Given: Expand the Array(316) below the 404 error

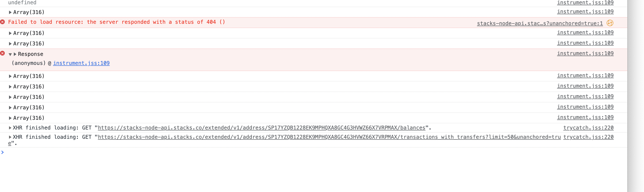Looking at the screenshot, I should point(10,33).
